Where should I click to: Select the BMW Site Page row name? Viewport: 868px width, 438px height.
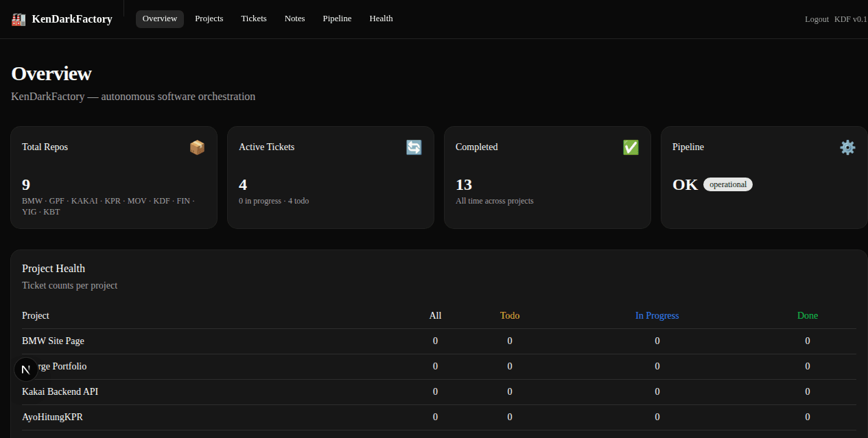(53, 341)
